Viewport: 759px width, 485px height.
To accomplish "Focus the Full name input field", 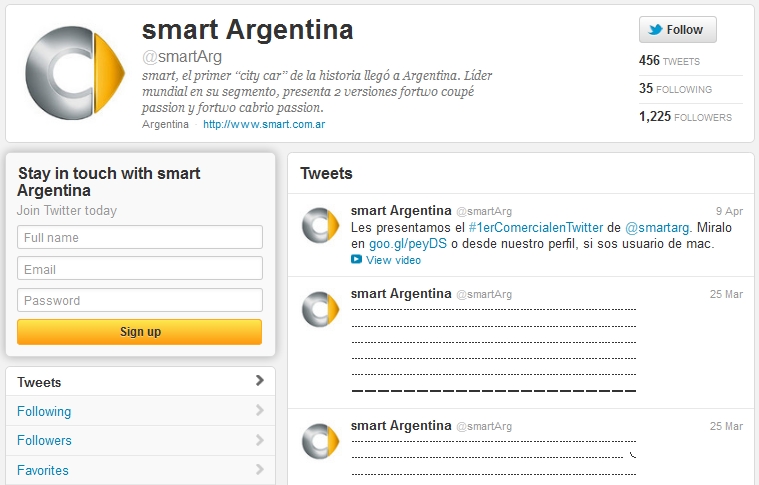I will click(x=140, y=237).
